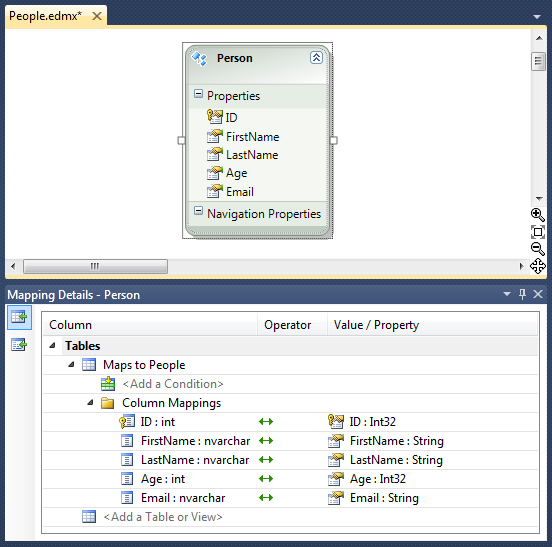
Task: Collapse the Column Mappings folder
Action: click(90, 402)
